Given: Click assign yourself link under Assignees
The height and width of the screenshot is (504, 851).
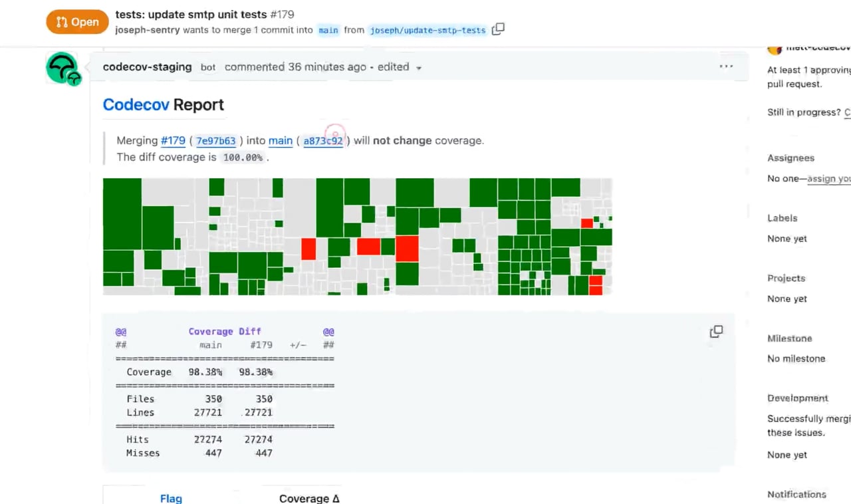Looking at the screenshot, I should pos(828,179).
